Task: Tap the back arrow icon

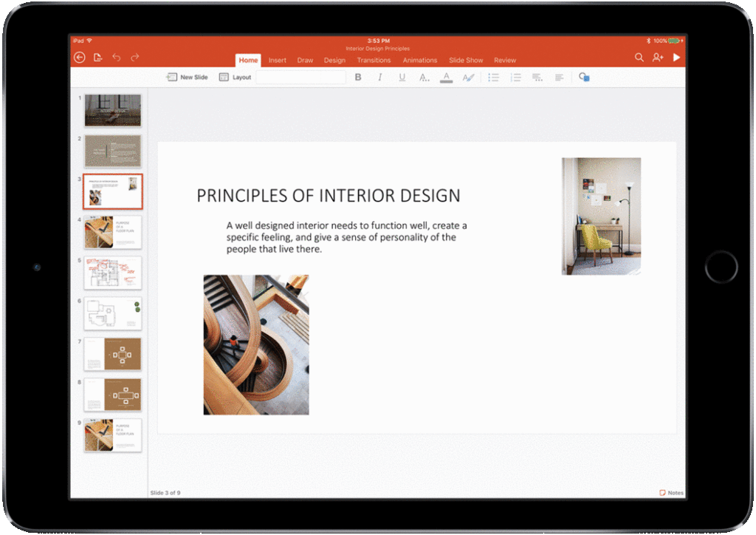Action: [x=80, y=58]
